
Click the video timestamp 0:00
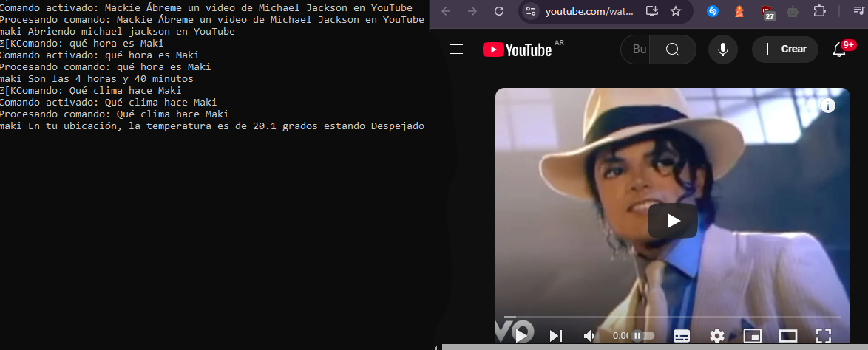coord(621,336)
